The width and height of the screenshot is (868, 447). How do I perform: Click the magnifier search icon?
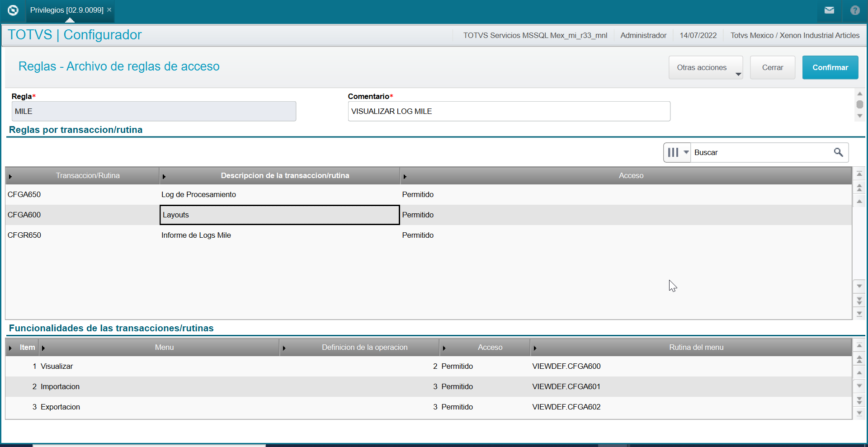coord(838,152)
